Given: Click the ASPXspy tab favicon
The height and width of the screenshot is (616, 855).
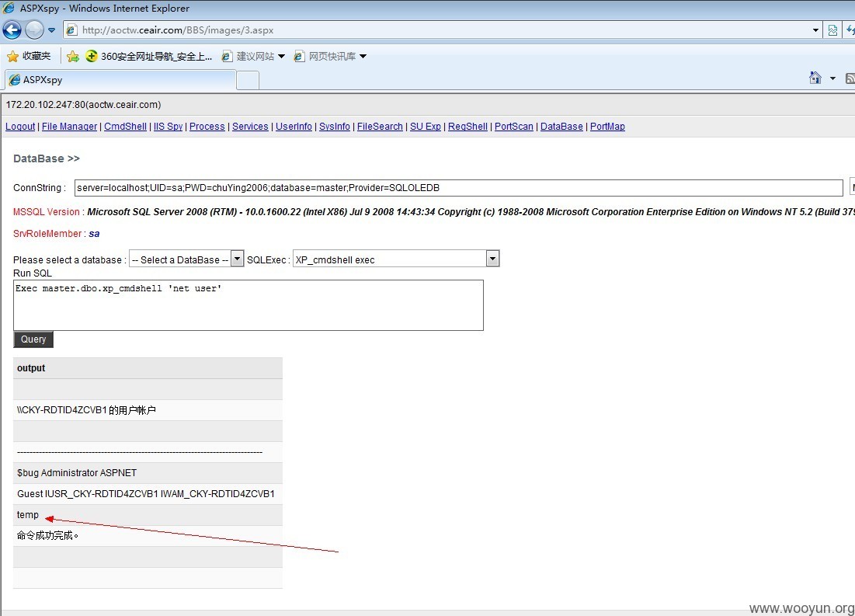Looking at the screenshot, I should click(15, 80).
